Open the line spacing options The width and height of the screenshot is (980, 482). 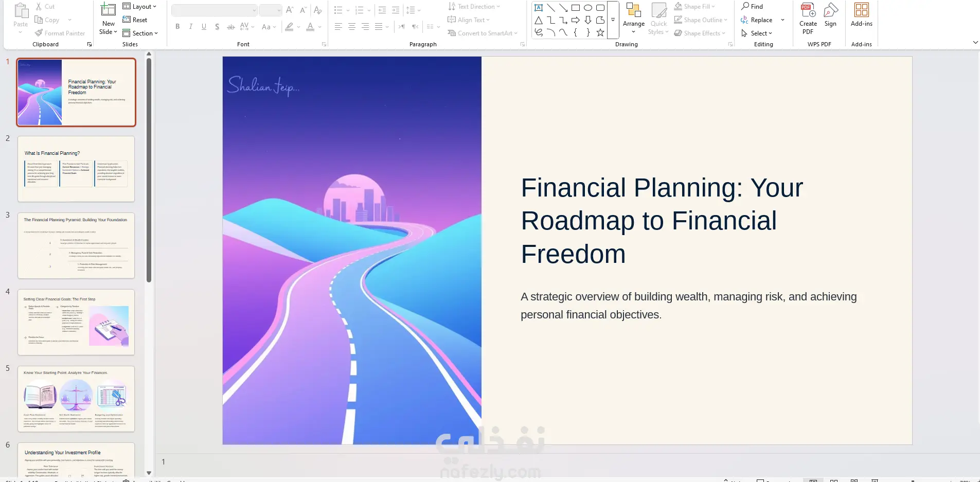413,10
